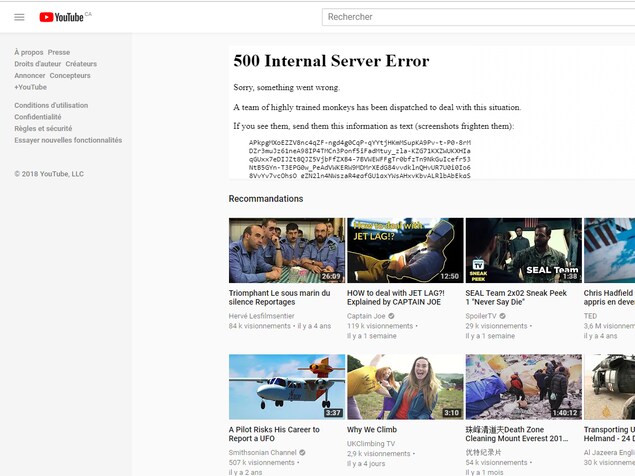The height and width of the screenshot is (476, 635).
Task: Click the Captain Joe verified badge
Action: (391, 316)
